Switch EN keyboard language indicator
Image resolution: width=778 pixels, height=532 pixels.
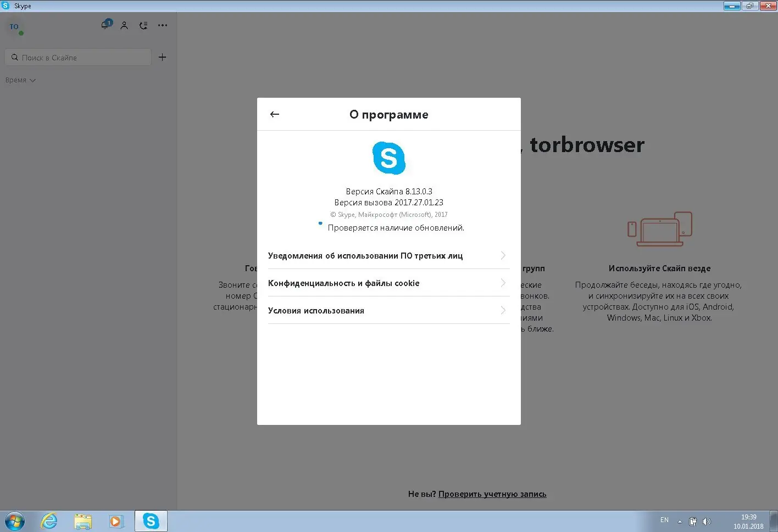[664, 520]
